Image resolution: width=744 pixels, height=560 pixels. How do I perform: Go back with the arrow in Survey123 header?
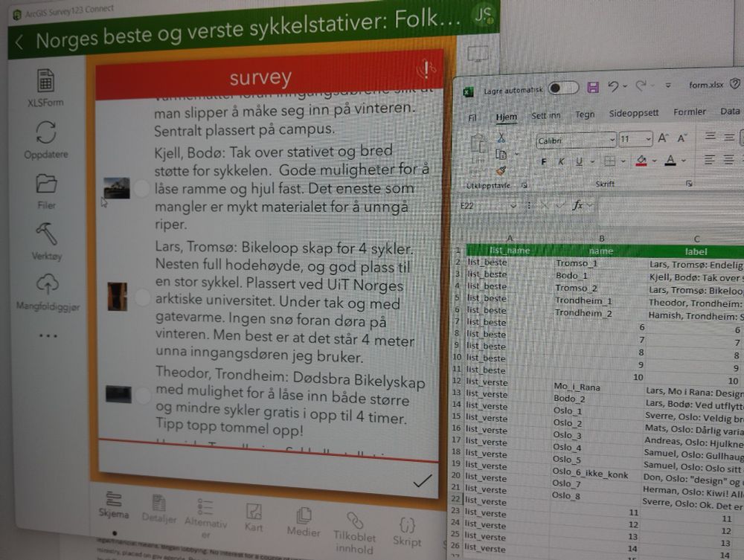19,42
